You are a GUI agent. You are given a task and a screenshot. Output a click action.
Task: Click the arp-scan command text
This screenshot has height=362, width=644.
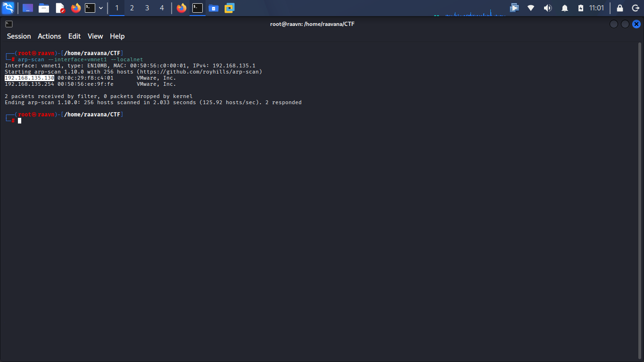[81, 59]
